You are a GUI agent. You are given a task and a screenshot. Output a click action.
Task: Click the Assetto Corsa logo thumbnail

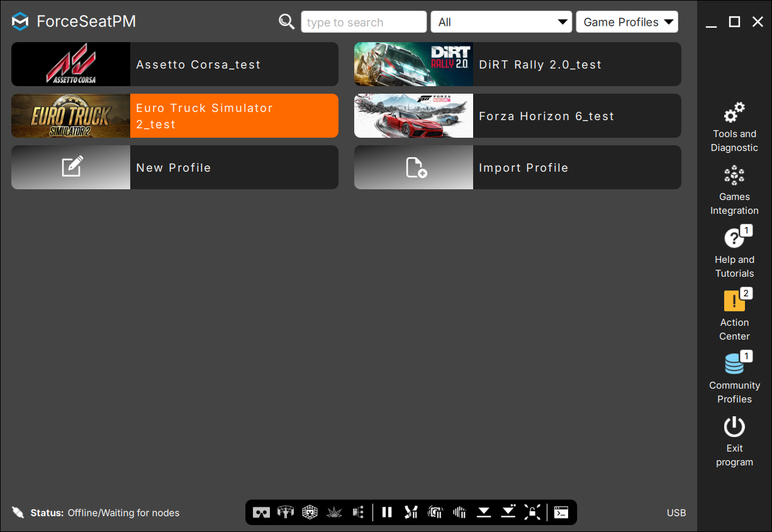coord(70,64)
